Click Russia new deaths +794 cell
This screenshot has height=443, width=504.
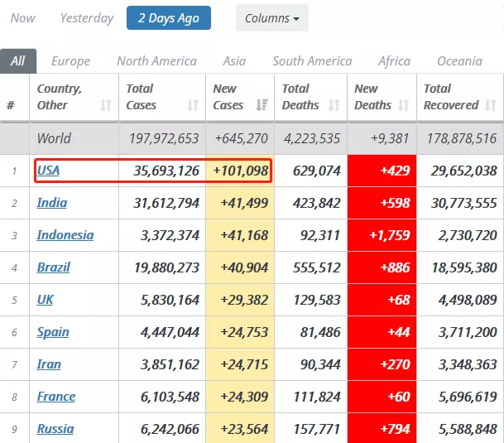[x=382, y=428]
